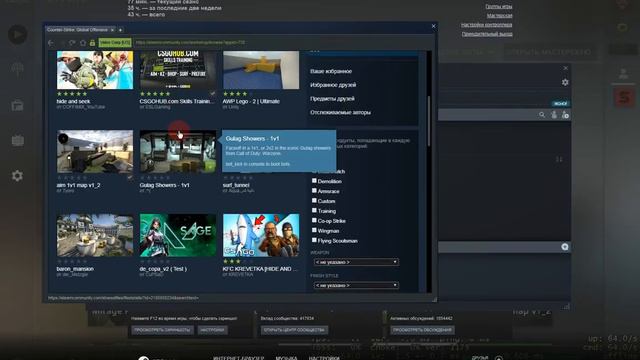640x360 pixels.
Task: Check the Training filter checkbox
Action: (x=314, y=211)
